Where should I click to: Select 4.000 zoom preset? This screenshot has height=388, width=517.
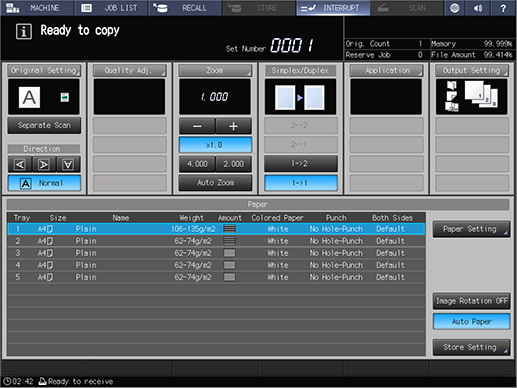pos(197,164)
